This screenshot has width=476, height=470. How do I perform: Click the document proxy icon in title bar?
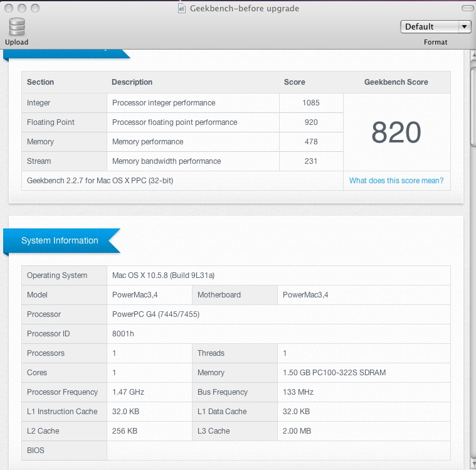click(181, 8)
